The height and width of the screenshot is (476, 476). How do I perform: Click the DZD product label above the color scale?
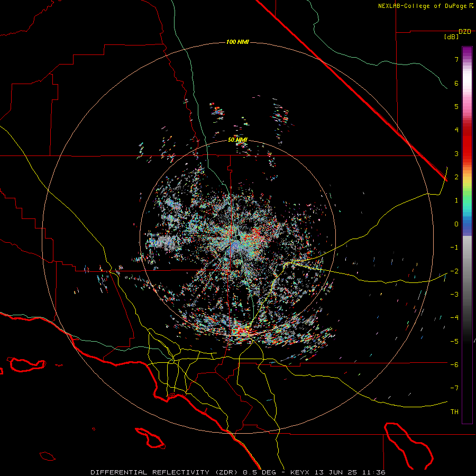465,32
